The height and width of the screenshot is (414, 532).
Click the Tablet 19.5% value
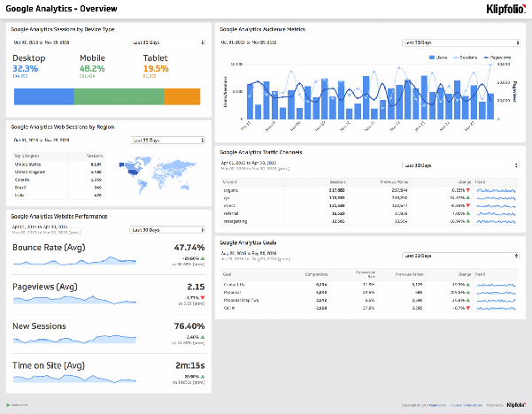[156, 68]
